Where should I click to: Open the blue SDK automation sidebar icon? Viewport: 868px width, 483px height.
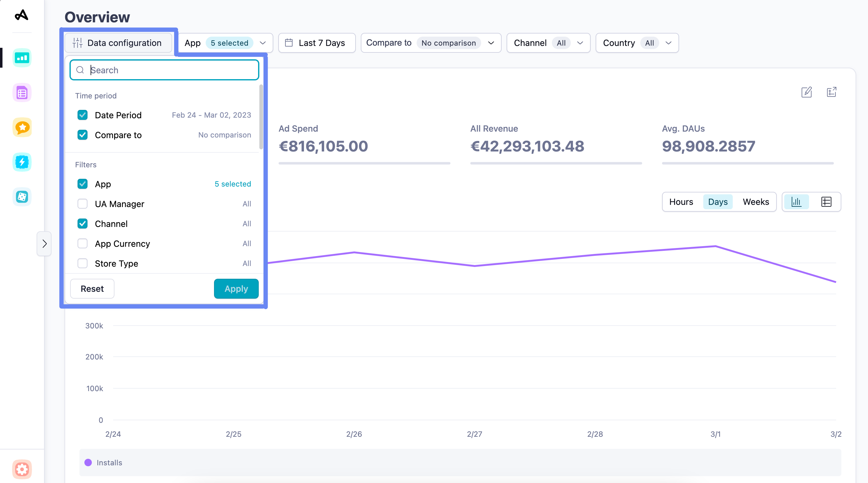[x=22, y=162]
